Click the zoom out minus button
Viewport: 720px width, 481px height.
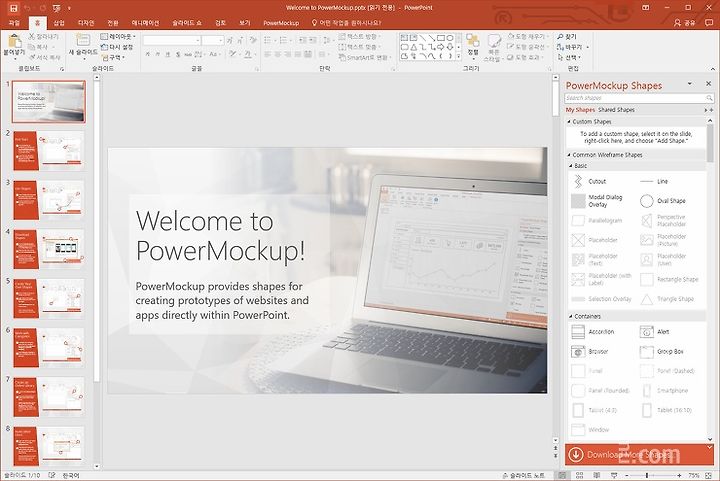(x=626, y=475)
